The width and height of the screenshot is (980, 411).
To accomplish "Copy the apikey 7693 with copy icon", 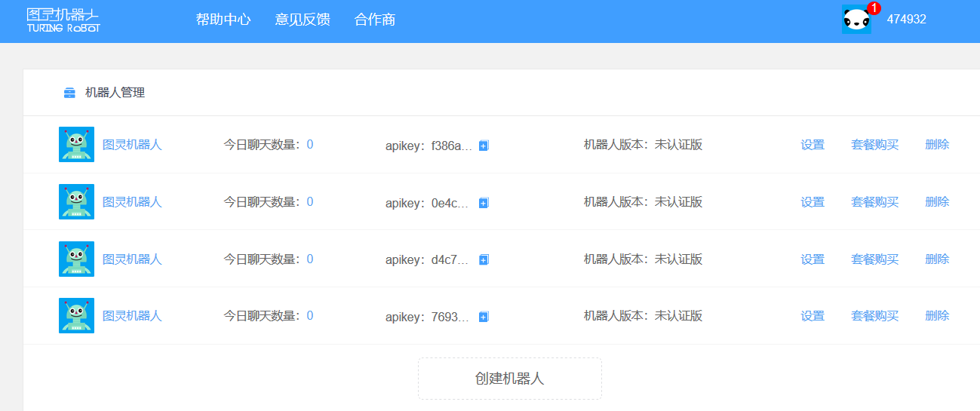I will pos(484,317).
